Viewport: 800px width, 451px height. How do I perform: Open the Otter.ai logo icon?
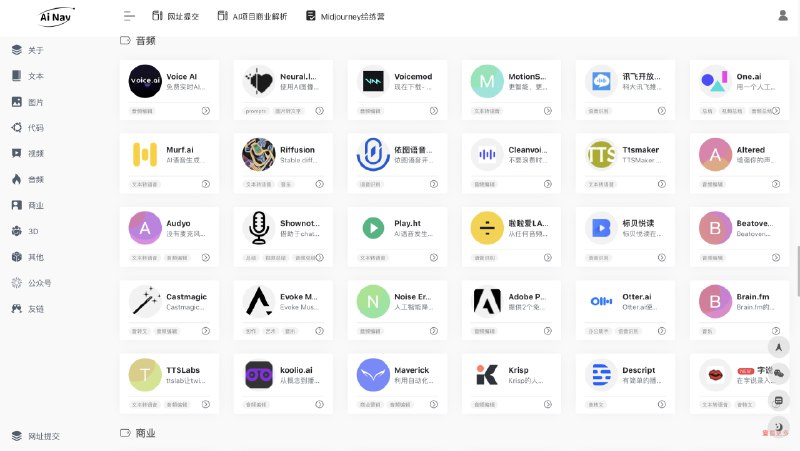coord(601,301)
